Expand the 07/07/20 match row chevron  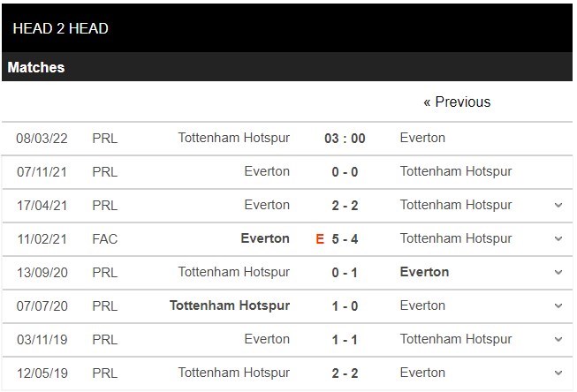[x=558, y=305]
